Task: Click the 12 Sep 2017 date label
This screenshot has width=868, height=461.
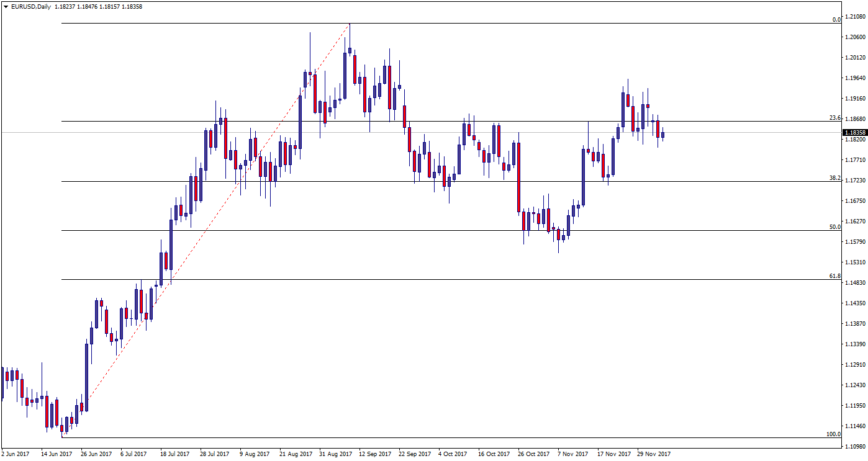Action: (x=375, y=454)
